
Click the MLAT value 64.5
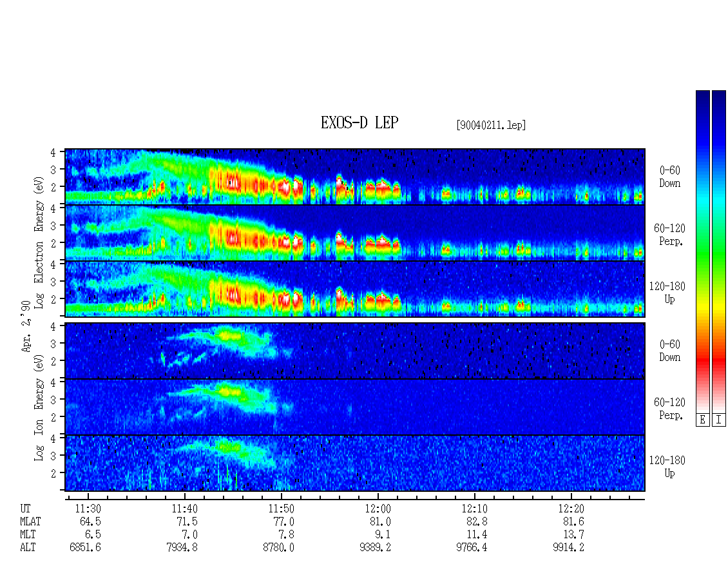pyautogui.click(x=91, y=521)
